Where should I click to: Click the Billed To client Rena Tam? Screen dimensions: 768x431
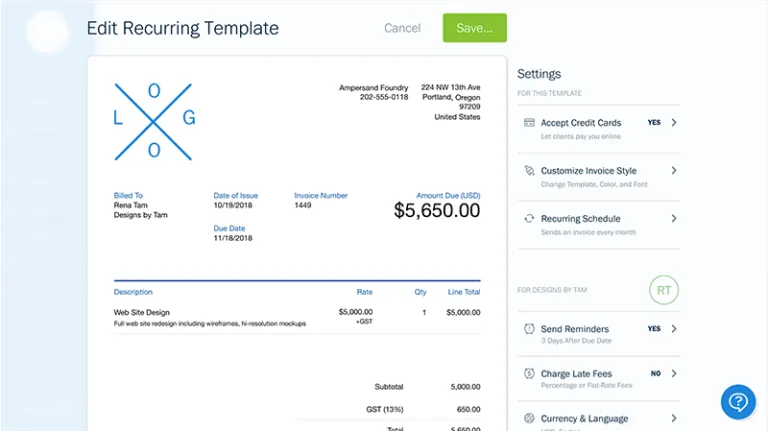click(131, 205)
